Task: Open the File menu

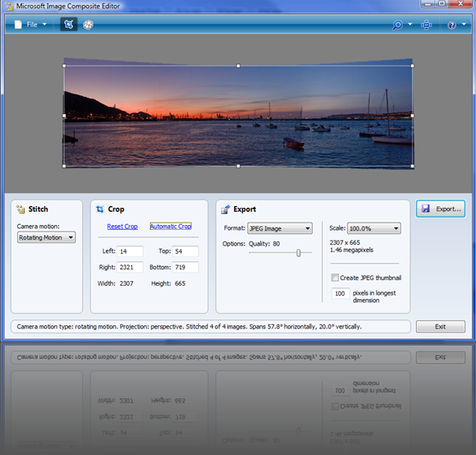Action: pyautogui.click(x=31, y=25)
